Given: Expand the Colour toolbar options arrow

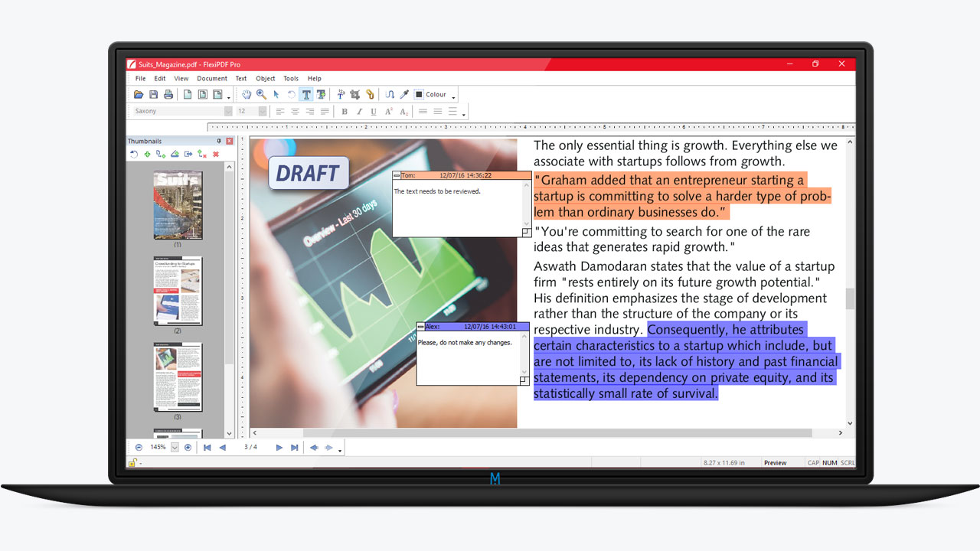Looking at the screenshot, I should [453, 97].
